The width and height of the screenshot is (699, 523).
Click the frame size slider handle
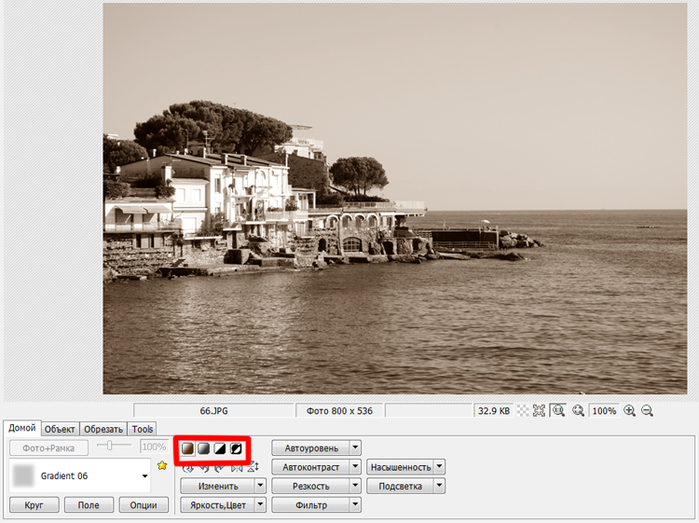[x=109, y=445]
